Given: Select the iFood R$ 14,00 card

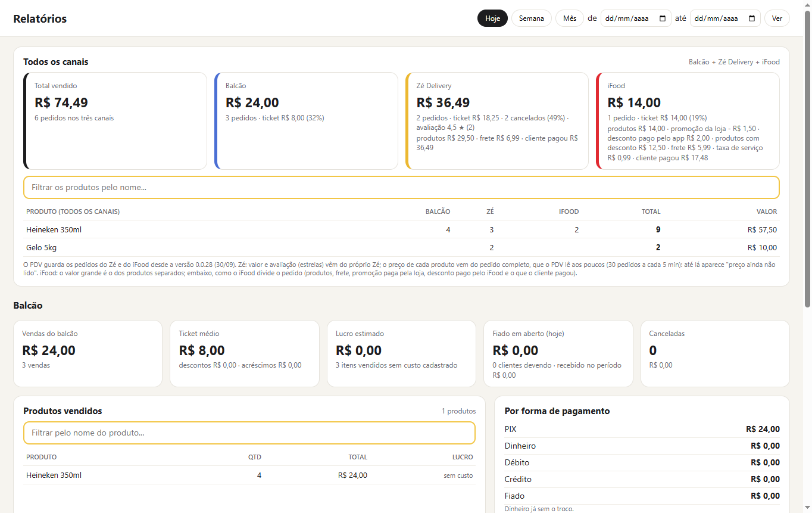Looking at the screenshot, I should tap(688, 121).
